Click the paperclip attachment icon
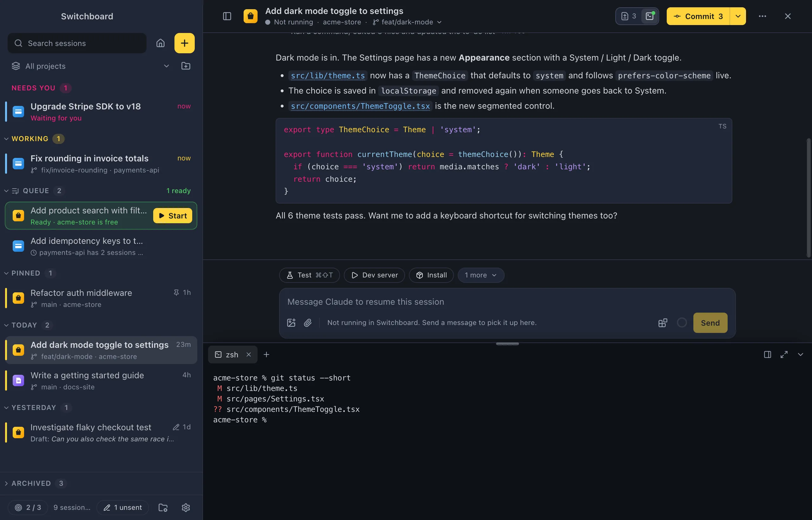Viewport: 812px width, 520px height. [308, 323]
